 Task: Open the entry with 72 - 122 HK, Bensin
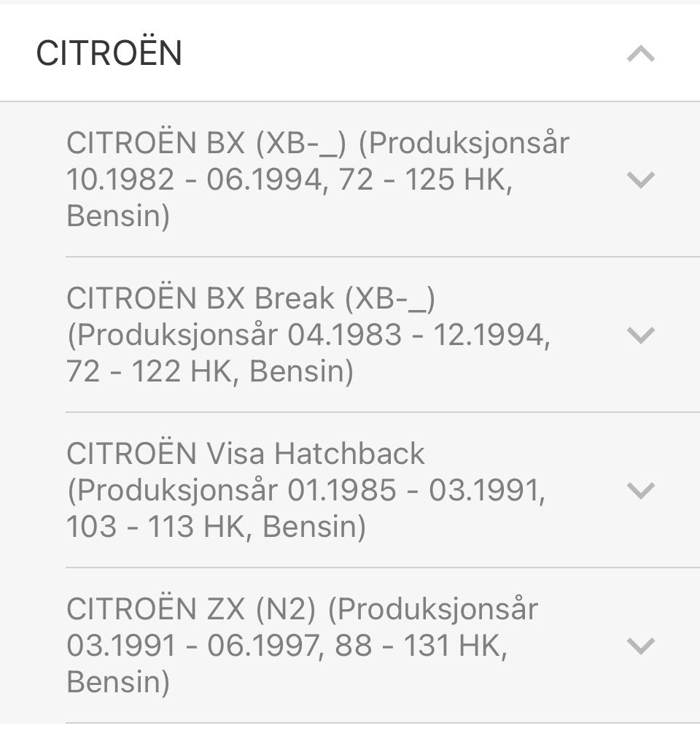click(350, 334)
